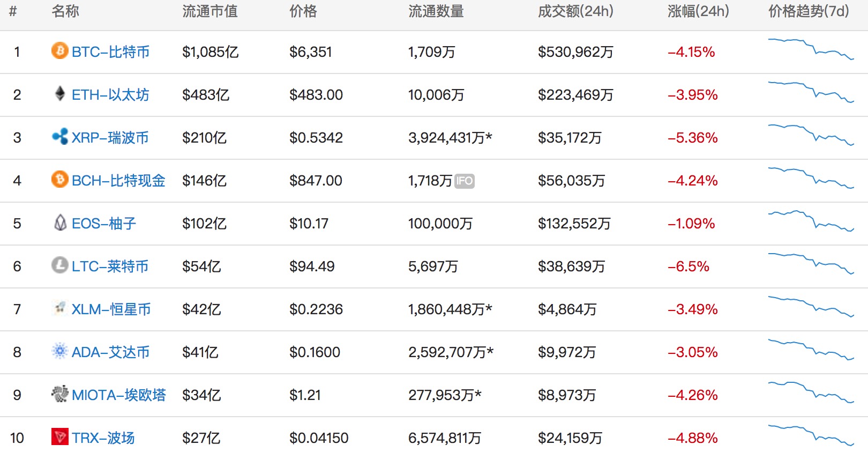Open the EOS-柚子 link
868x459 pixels.
104,224
